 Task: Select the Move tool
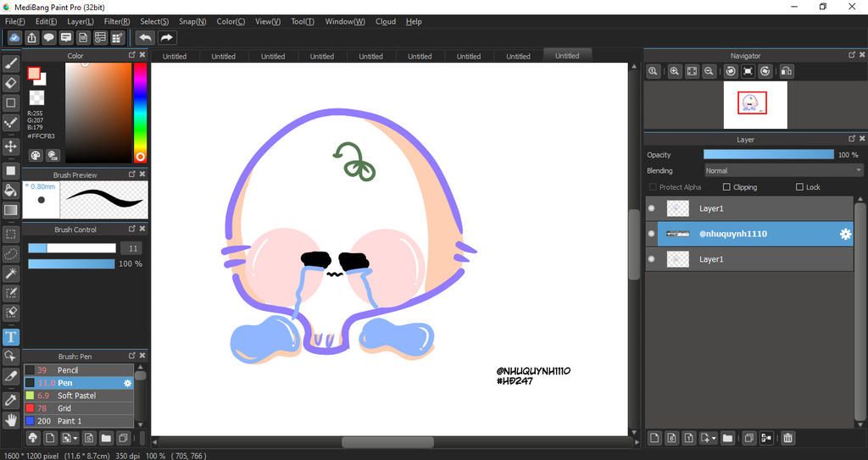point(10,147)
